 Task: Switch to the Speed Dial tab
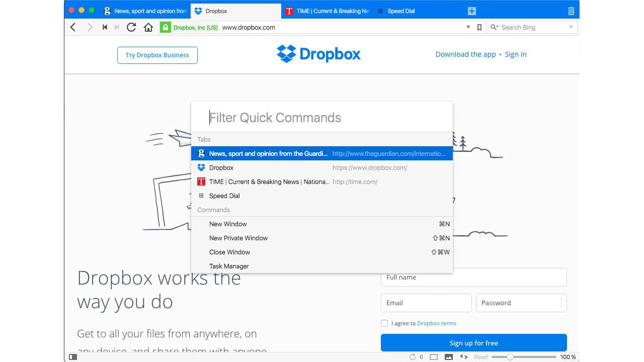417,11
